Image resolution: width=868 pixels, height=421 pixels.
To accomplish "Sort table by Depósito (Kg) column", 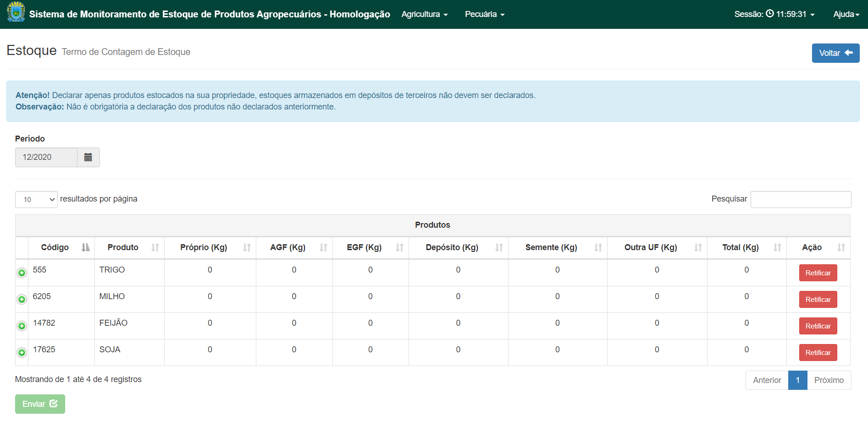I will coord(459,247).
